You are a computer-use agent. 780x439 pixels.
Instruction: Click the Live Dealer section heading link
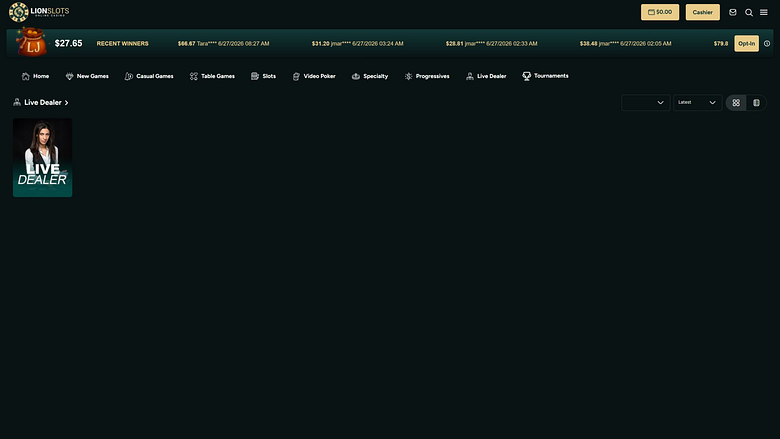[41, 102]
